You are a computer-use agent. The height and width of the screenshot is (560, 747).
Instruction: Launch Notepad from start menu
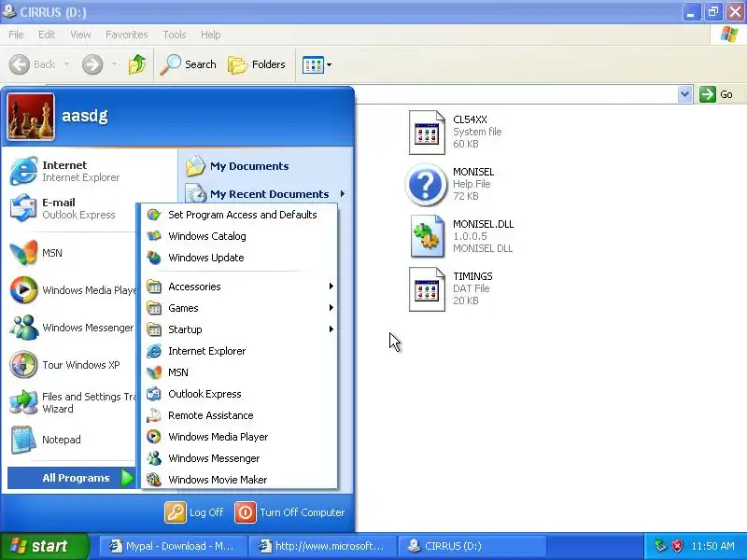(72, 440)
